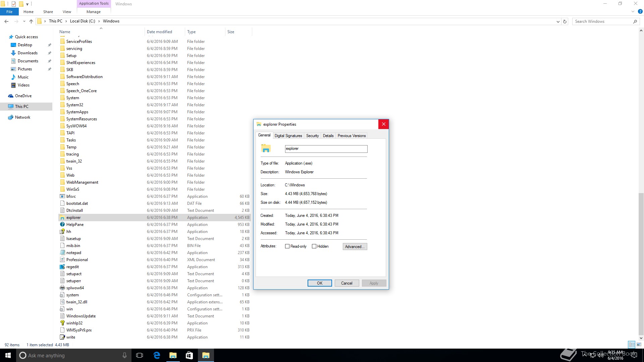644x362 pixels.
Task: Select the WinSxS folder
Action: coord(72,189)
